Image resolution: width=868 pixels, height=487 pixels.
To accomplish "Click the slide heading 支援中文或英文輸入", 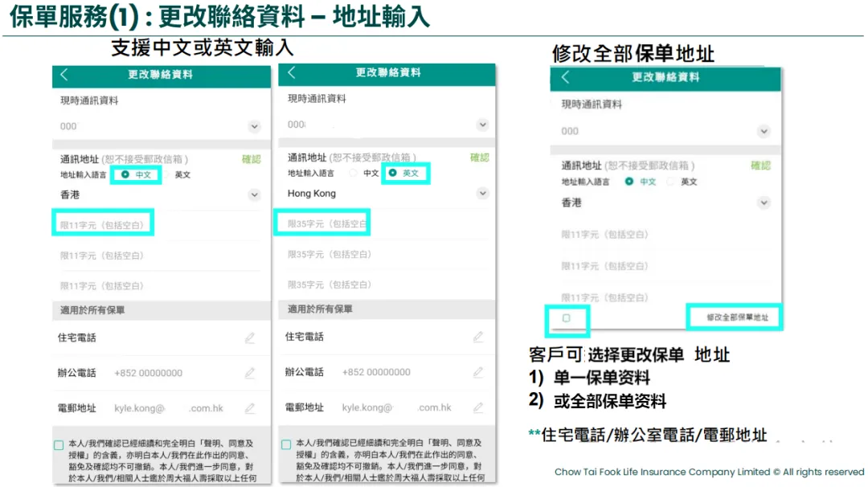I will (x=203, y=47).
